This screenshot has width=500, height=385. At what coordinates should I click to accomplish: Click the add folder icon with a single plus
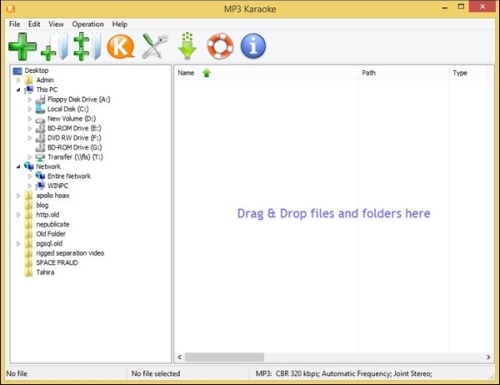54,47
